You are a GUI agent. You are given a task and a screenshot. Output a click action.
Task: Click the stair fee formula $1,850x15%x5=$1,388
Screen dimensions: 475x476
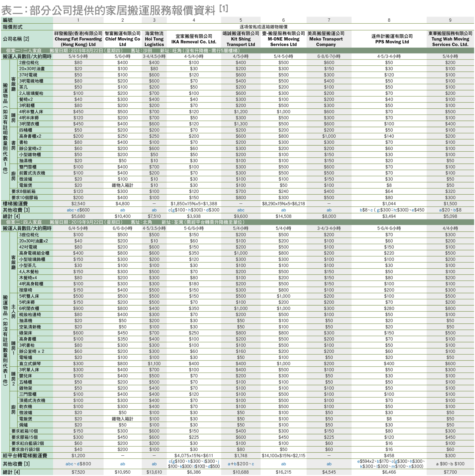tap(194, 204)
